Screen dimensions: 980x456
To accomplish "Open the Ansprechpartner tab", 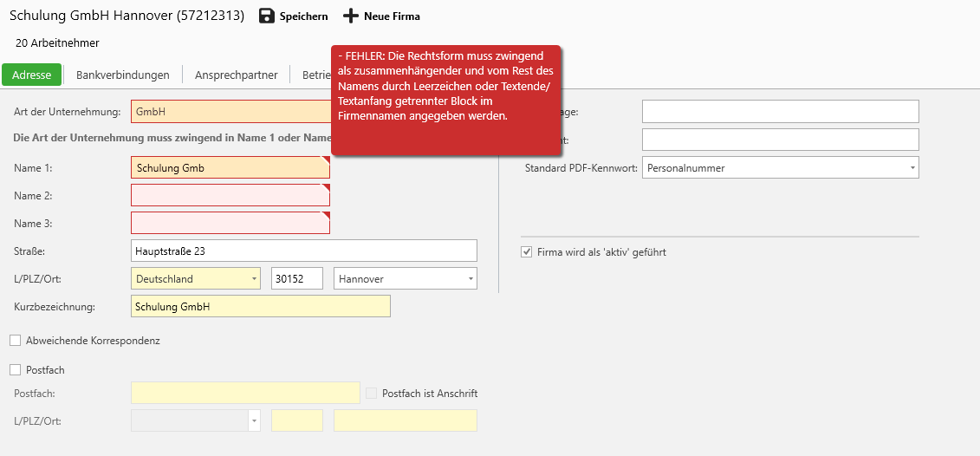I will 236,75.
